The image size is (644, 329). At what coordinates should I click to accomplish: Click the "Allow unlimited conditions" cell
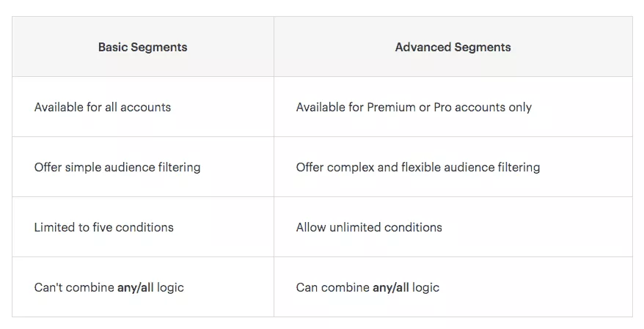click(369, 227)
